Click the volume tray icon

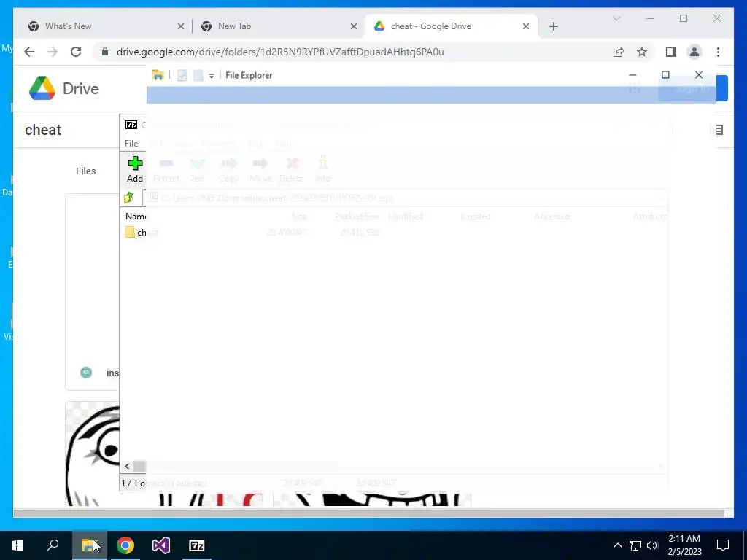tap(652, 545)
